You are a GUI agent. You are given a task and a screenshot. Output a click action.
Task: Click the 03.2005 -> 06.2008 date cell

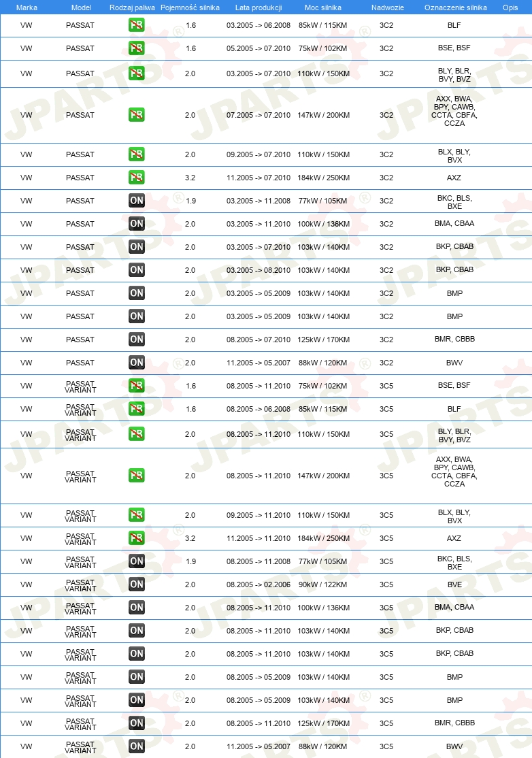point(259,25)
